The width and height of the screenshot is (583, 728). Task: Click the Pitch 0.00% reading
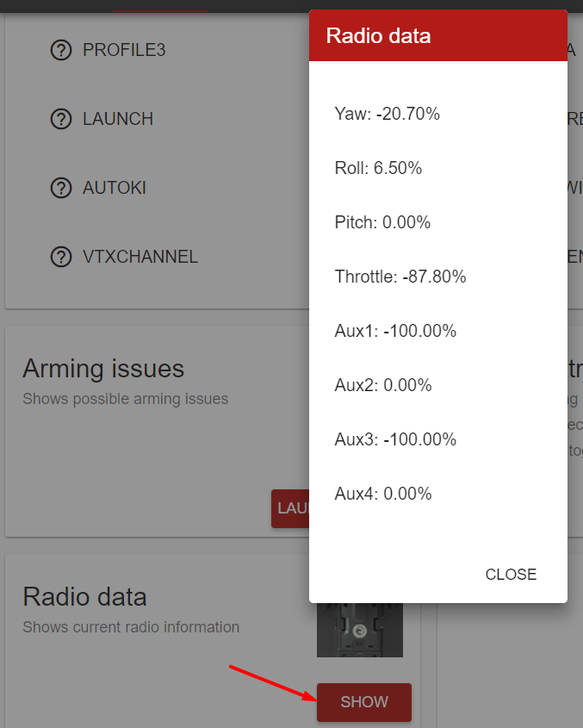(x=382, y=222)
